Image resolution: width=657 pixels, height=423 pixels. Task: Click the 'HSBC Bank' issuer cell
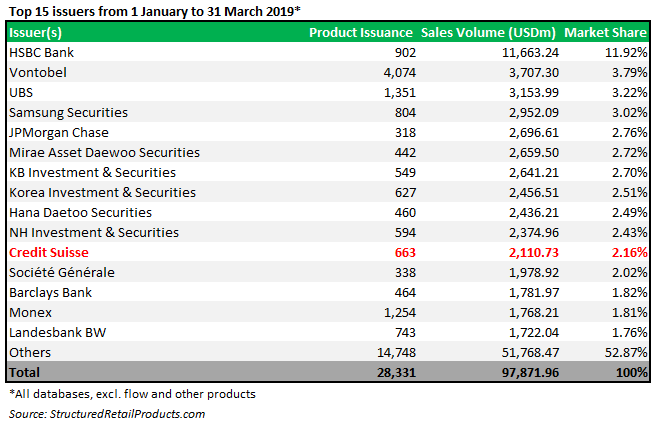(41, 52)
